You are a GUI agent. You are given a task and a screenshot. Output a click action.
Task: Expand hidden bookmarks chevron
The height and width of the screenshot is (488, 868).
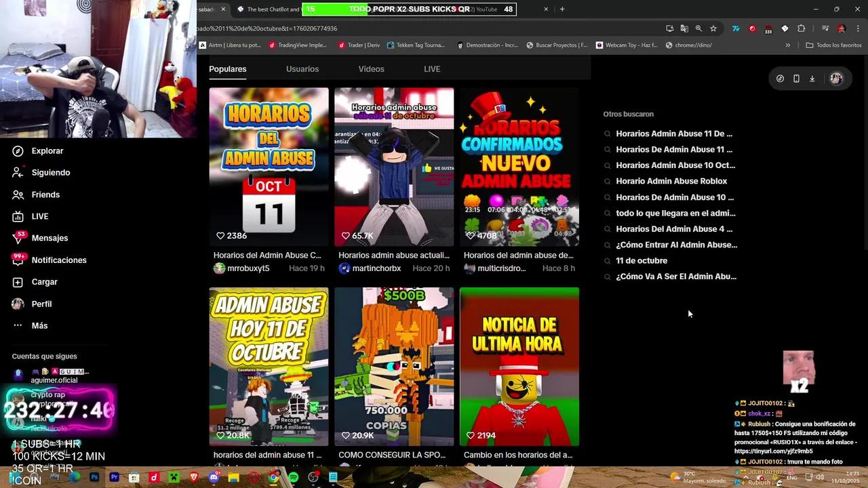point(787,45)
